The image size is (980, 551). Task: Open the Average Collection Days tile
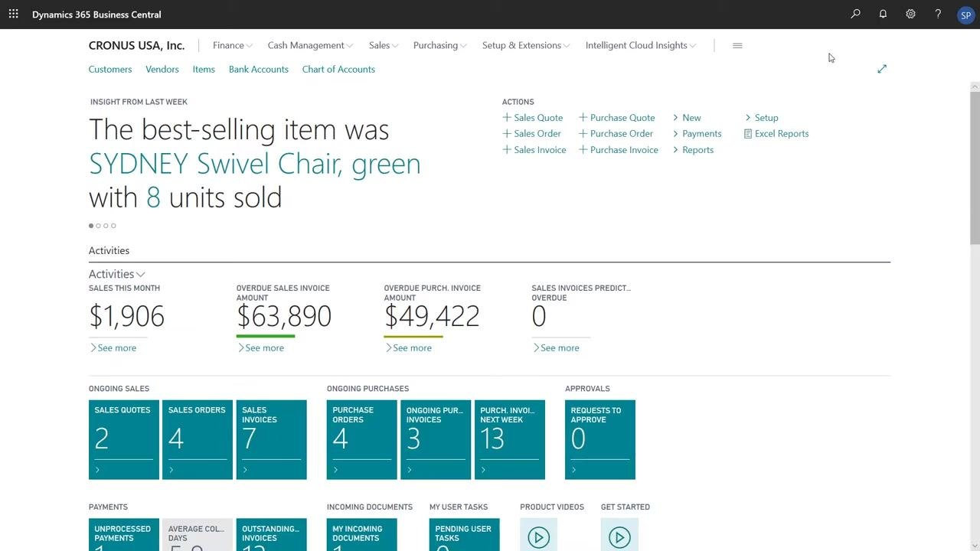pos(198,535)
